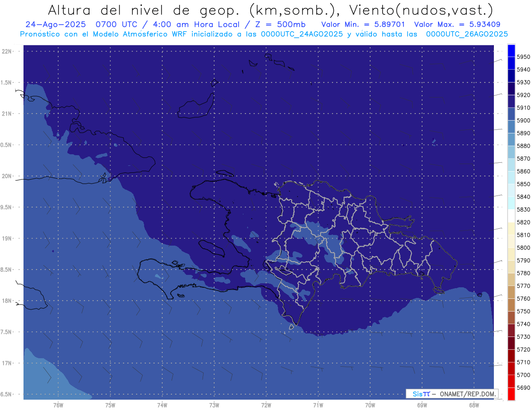The height and width of the screenshot is (411, 532).
Task: Click the '4:00 am Hora Local' text
Action: 197,24
